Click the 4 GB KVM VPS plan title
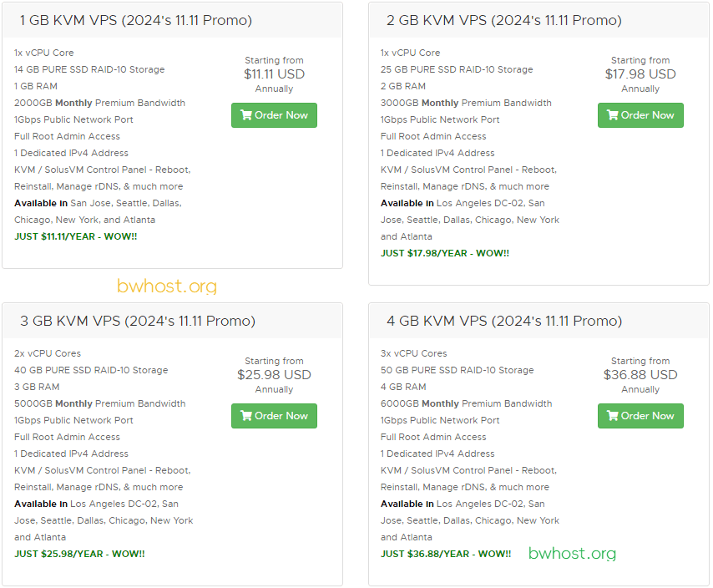713x588 pixels. tap(504, 321)
